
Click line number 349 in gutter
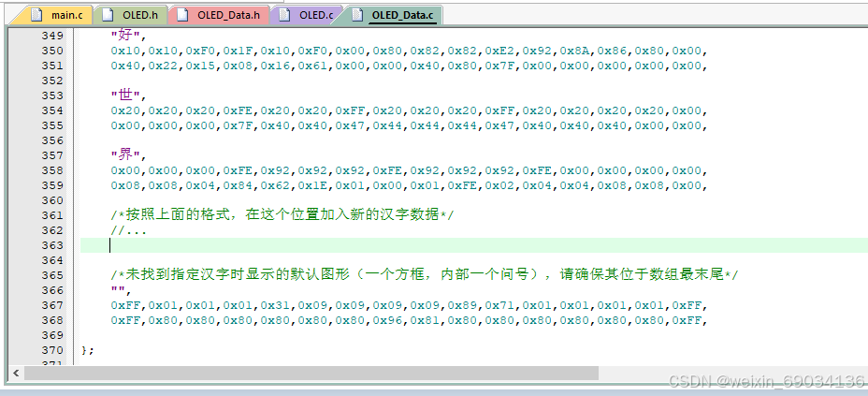[52, 36]
